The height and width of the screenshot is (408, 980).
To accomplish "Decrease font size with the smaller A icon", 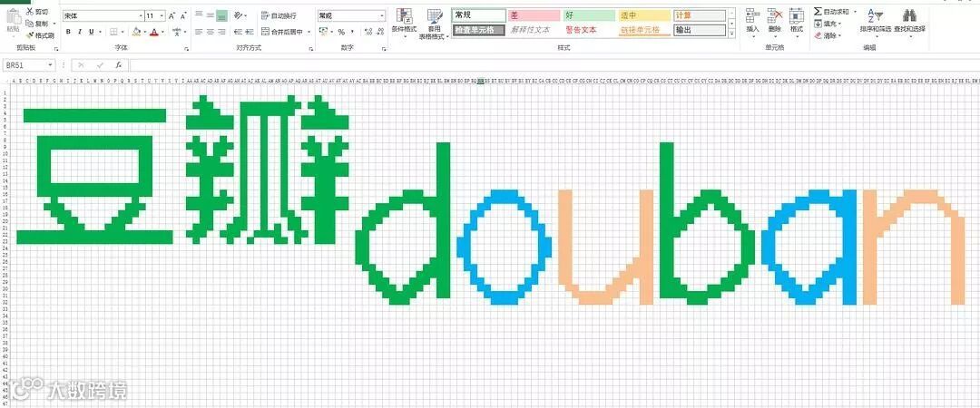I will pyautogui.click(x=183, y=15).
